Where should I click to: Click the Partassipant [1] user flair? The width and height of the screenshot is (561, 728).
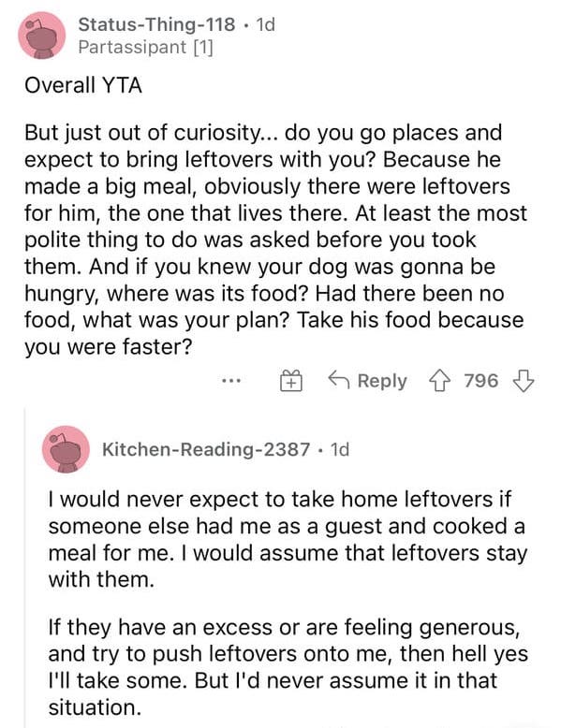(x=145, y=47)
